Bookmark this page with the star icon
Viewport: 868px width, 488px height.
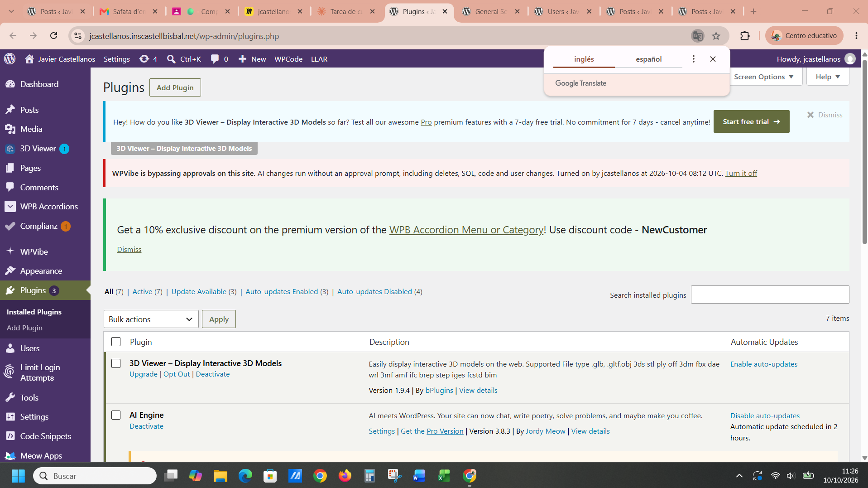tap(716, 36)
